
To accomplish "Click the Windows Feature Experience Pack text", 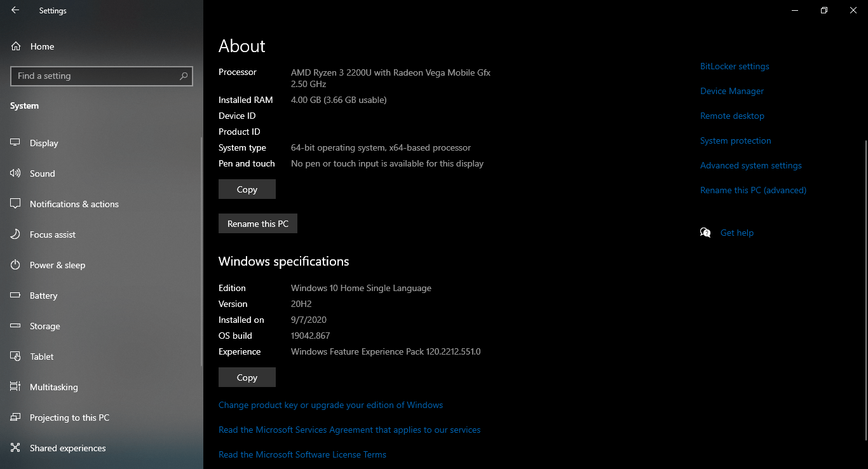I will pyautogui.click(x=386, y=351).
